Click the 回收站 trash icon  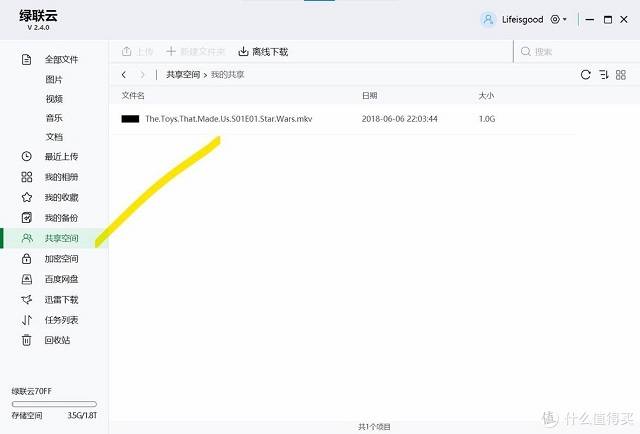[x=27, y=340]
